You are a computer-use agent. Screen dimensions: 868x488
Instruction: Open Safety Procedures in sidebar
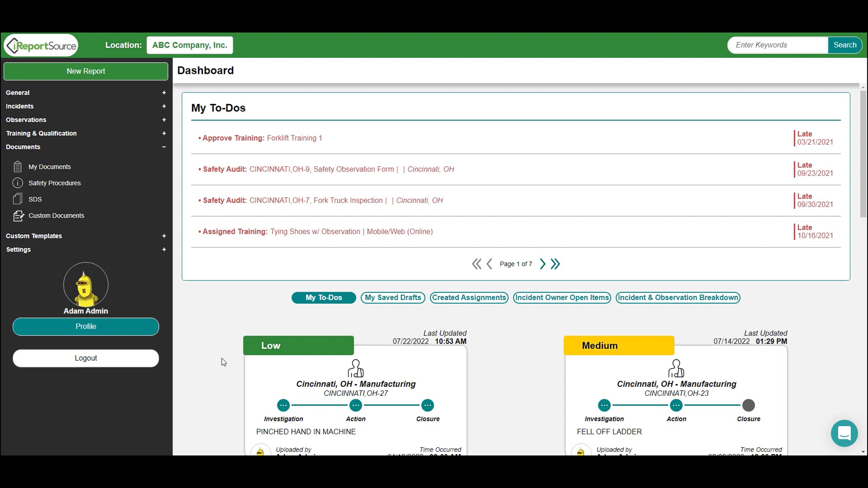[x=55, y=183]
